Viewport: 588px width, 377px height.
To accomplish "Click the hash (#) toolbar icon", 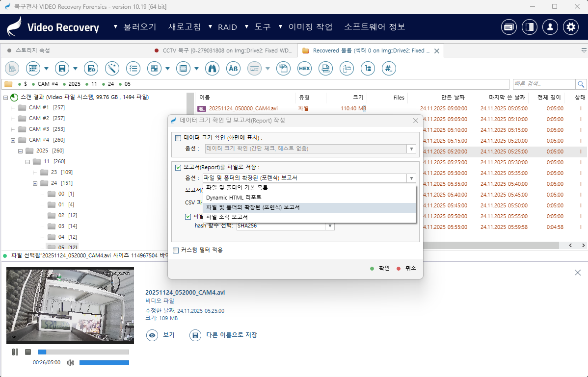I will click(x=389, y=69).
